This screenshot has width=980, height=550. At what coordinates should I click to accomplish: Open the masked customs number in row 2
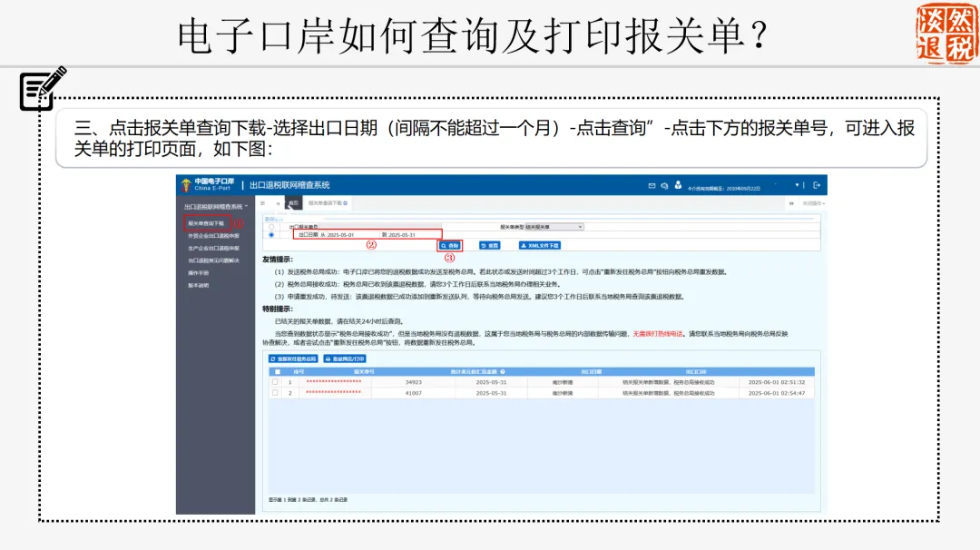[x=334, y=393]
